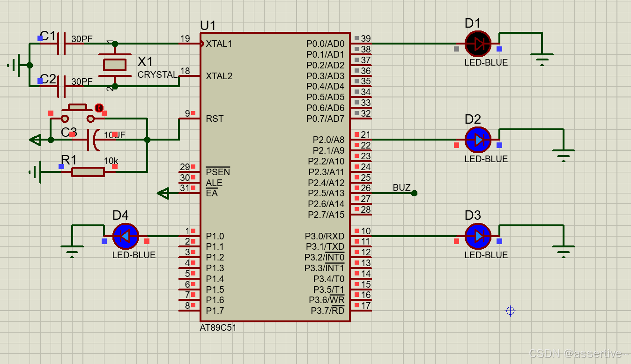Click the 10k value of R1
631x364 pixels.
click(x=111, y=161)
